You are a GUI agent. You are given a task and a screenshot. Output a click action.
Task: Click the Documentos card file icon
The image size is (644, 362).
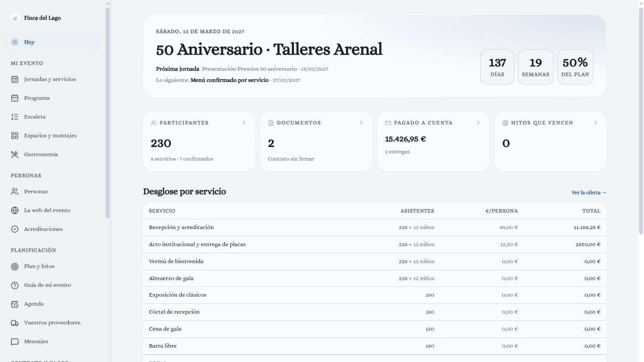click(x=271, y=123)
